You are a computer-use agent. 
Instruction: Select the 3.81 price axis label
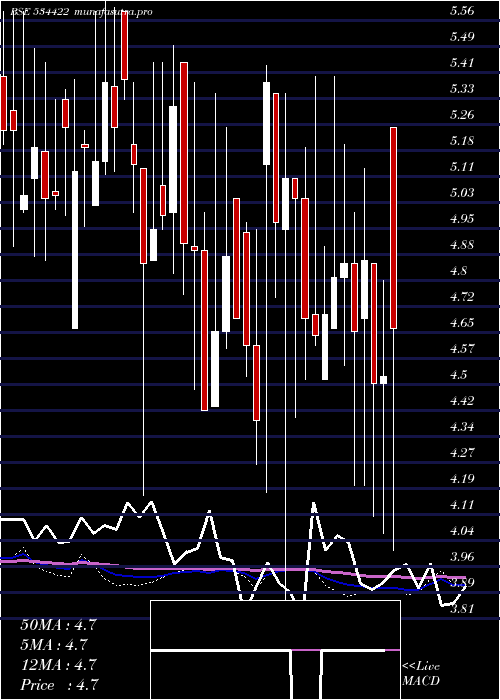pos(462,609)
